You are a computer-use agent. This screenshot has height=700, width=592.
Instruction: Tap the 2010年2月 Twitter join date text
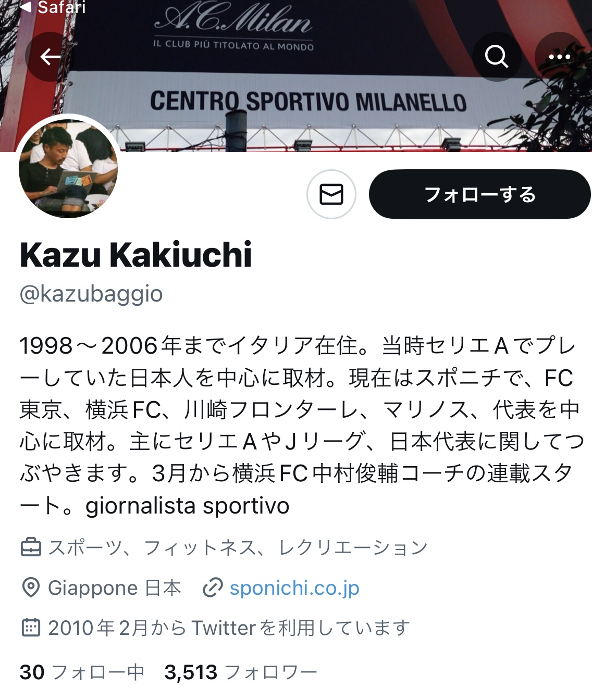(x=229, y=628)
